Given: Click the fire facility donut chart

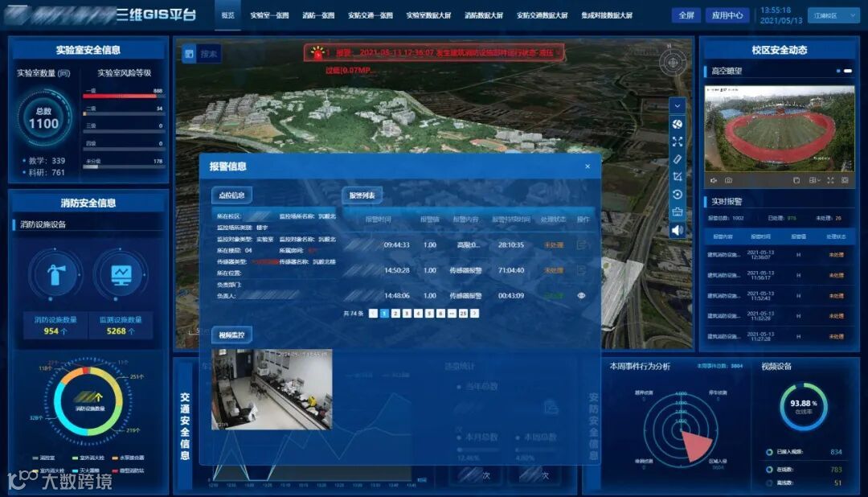Looking at the screenshot, I should click(88, 400).
